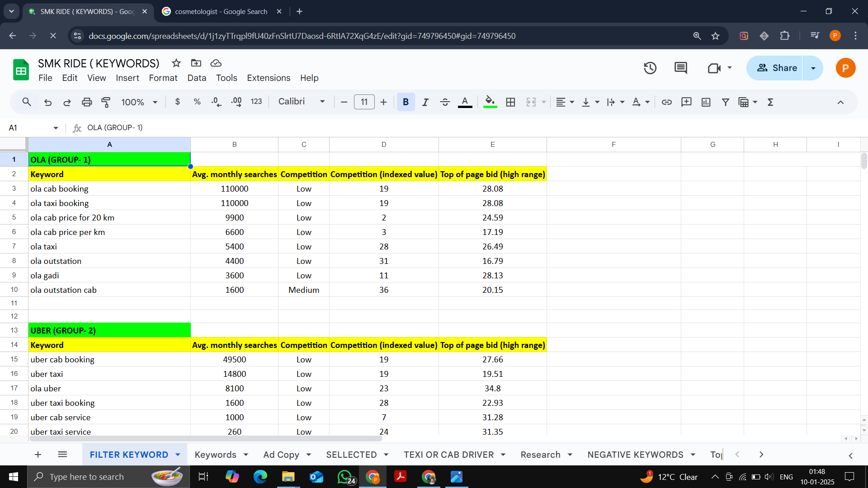The height and width of the screenshot is (488, 868).
Task: Add a new sheet
Action: (x=38, y=455)
